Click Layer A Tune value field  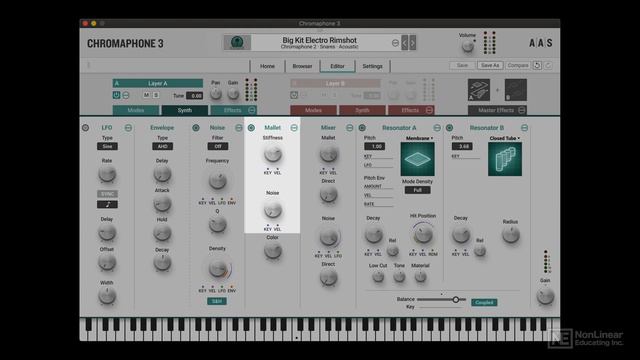[x=194, y=96]
